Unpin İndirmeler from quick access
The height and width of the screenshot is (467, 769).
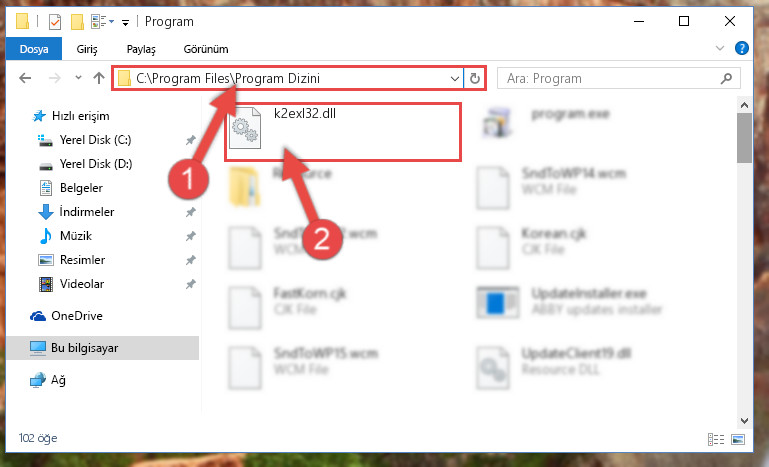pos(190,212)
